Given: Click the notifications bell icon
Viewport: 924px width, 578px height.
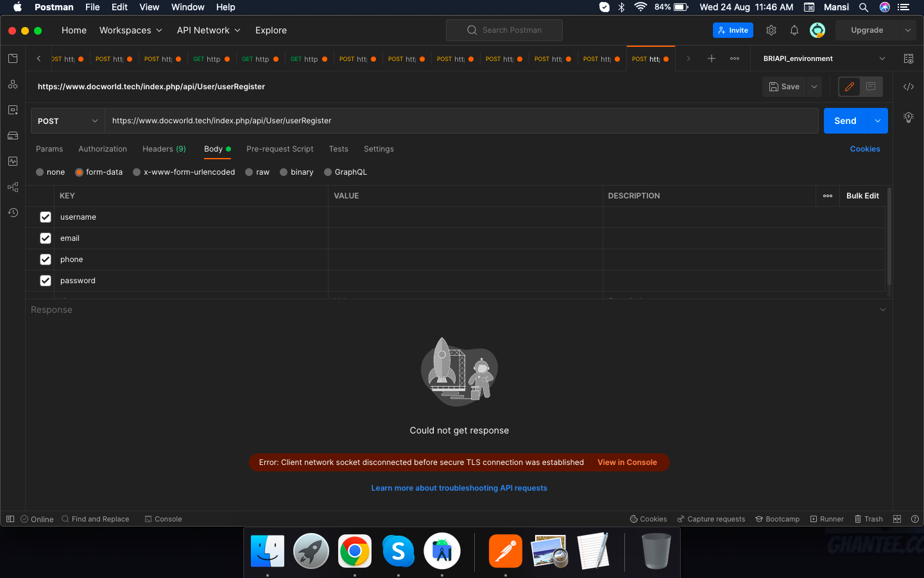Looking at the screenshot, I should pos(794,30).
